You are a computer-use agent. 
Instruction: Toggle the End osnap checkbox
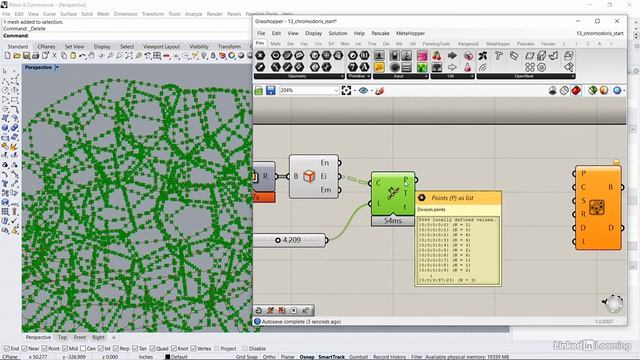pyautogui.click(x=7, y=349)
